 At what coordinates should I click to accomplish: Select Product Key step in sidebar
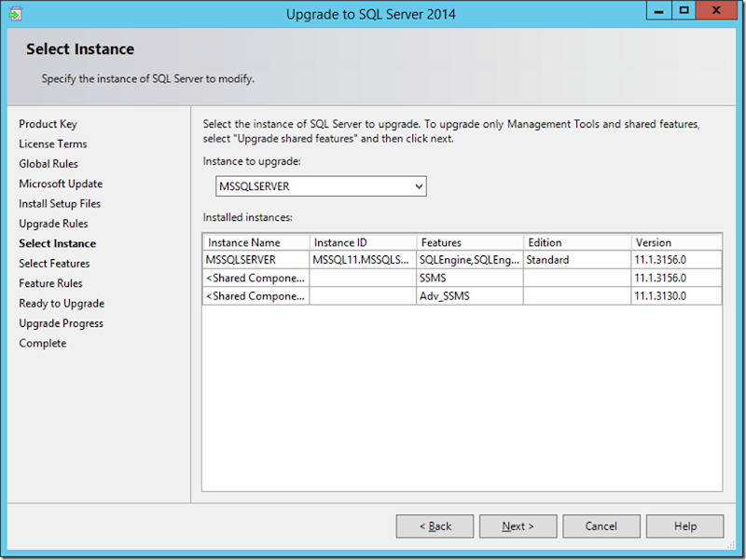[48, 124]
